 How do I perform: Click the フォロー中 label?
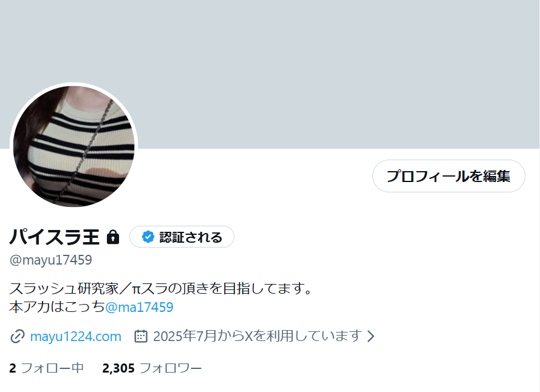point(52,368)
